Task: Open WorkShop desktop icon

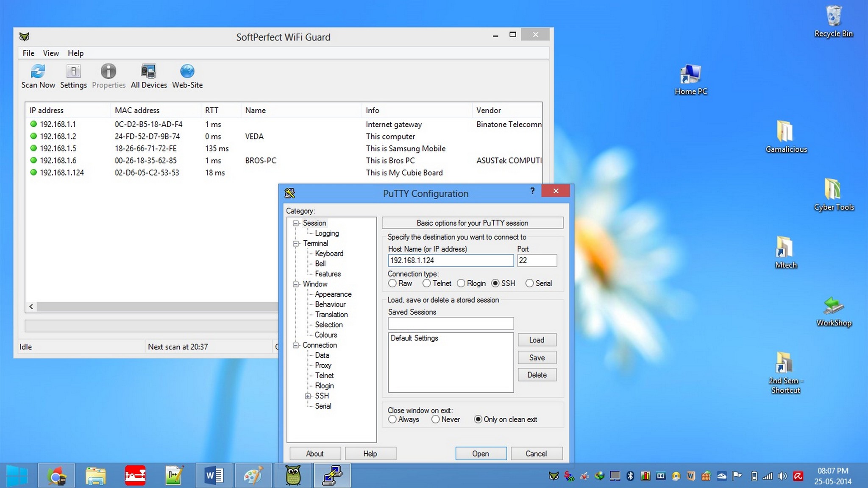Action: [834, 311]
